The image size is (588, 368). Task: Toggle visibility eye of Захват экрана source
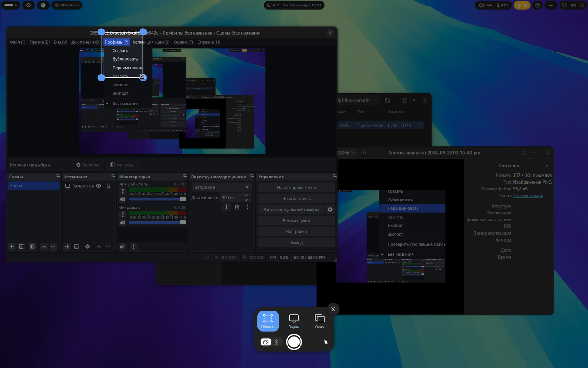coord(98,186)
